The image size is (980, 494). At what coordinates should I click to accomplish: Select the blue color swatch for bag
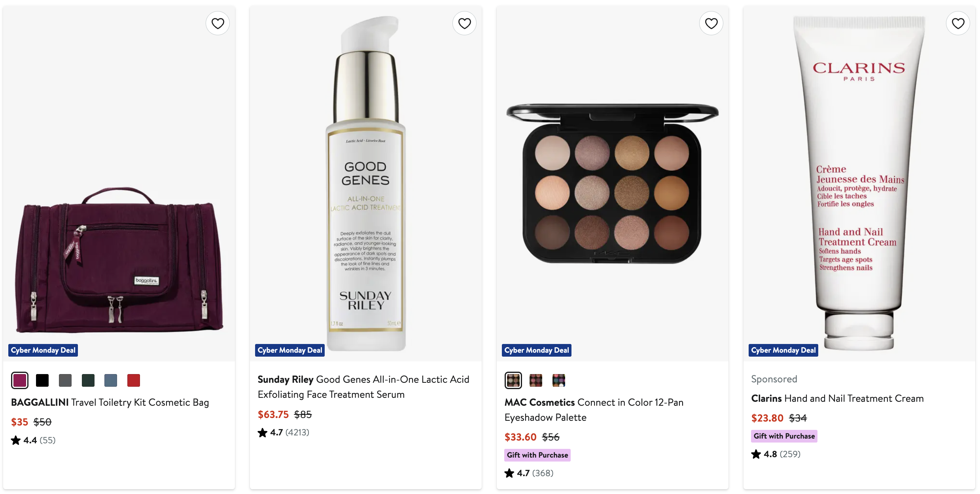pyautogui.click(x=111, y=380)
